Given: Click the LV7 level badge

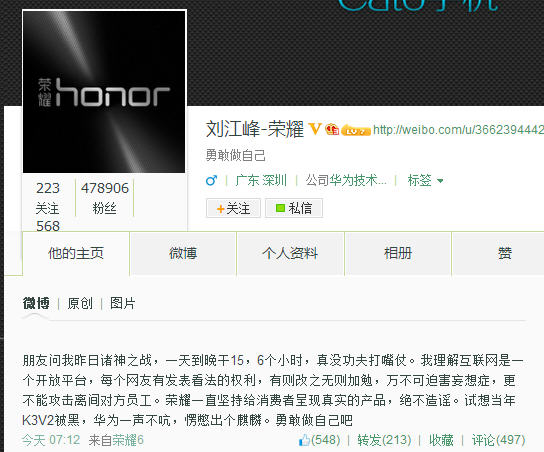Looking at the screenshot, I should [x=356, y=130].
